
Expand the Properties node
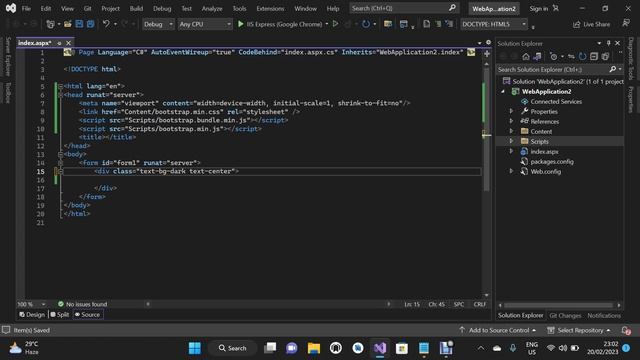click(511, 111)
